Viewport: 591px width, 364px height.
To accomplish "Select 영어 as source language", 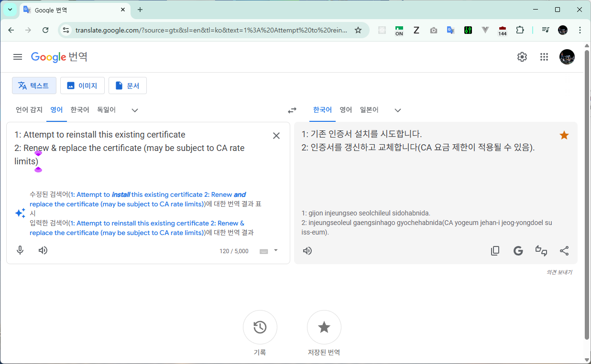I will (x=56, y=110).
